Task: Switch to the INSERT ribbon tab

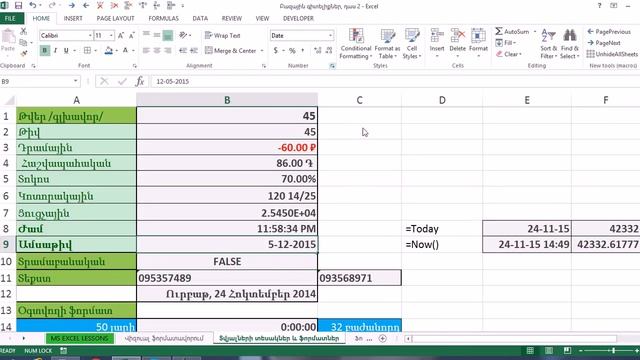Action: [73, 18]
